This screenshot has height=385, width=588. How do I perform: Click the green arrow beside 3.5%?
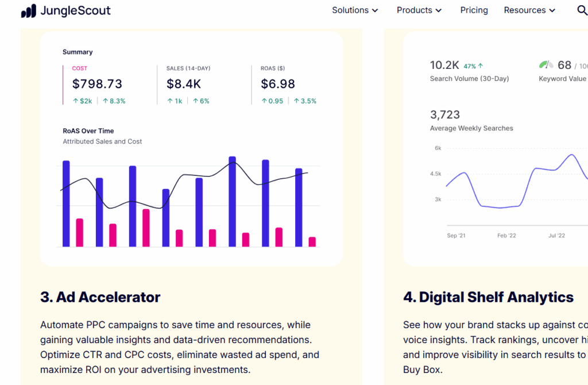tap(296, 101)
